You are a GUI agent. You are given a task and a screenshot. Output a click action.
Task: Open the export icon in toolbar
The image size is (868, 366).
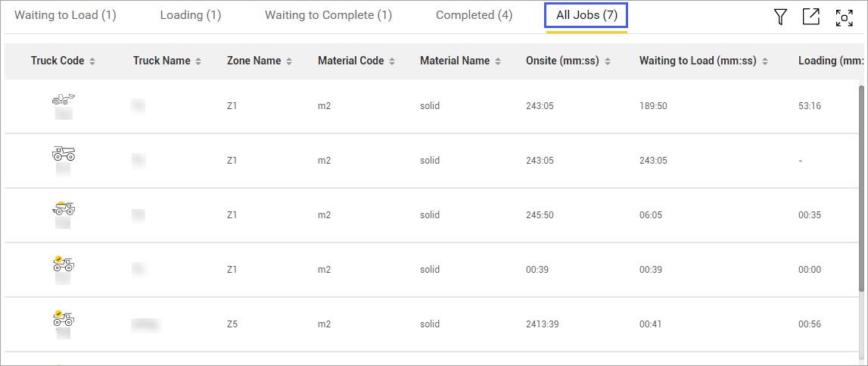[x=811, y=17]
